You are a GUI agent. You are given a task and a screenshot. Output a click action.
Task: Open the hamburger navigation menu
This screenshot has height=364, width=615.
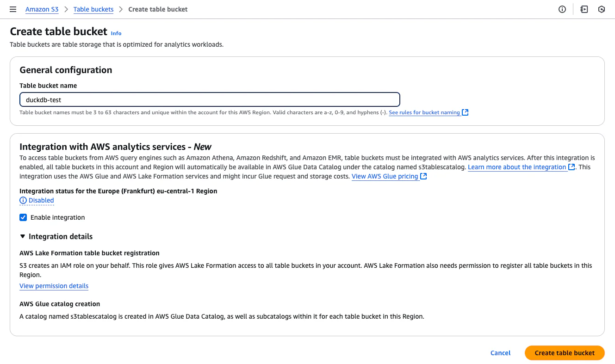click(13, 9)
